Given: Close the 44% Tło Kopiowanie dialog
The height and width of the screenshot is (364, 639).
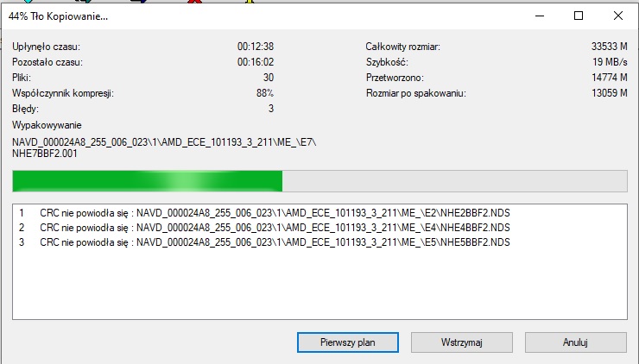Looking at the screenshot, I should pyautogui.click(x=617, y=16).
